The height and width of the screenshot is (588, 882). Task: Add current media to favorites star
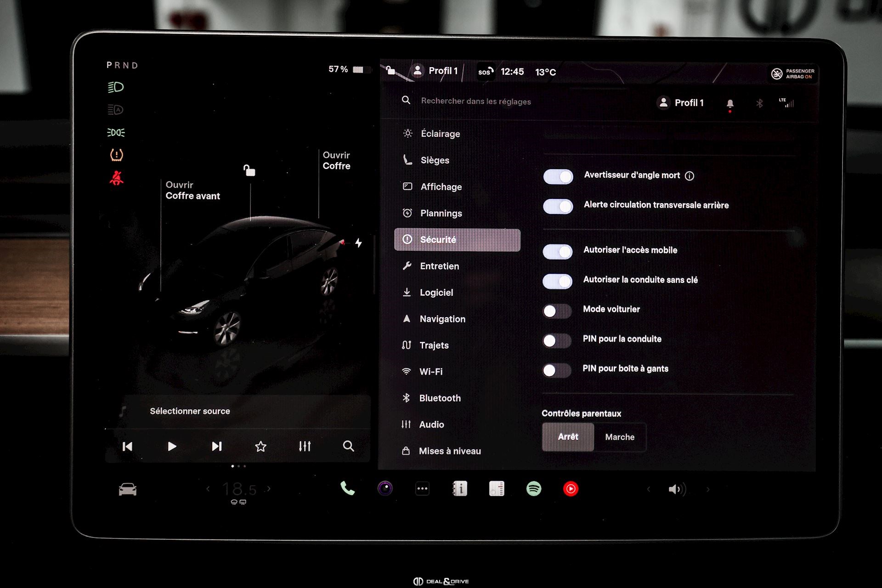coord(260,447)
